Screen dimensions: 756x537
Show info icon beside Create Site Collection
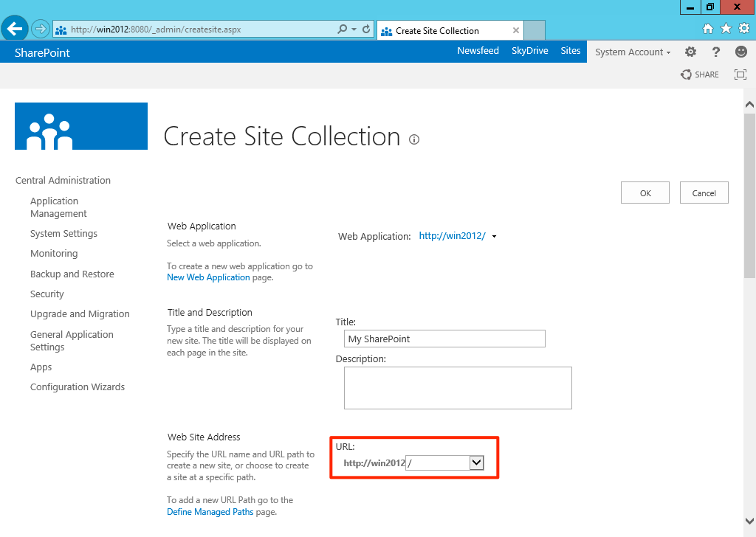(x=414, y=139)
